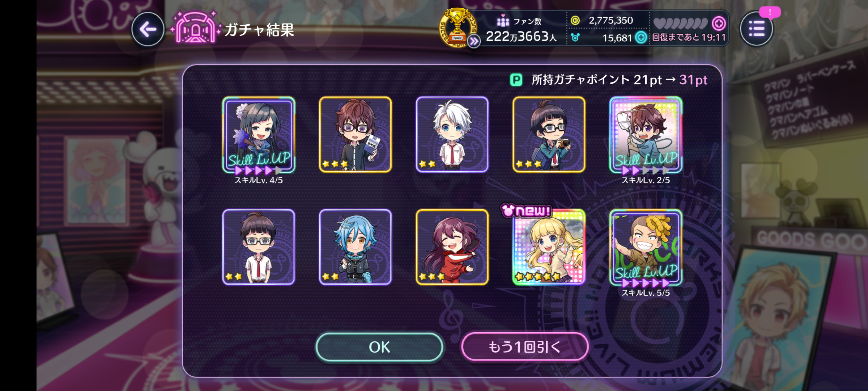Tap the blue gem add icon
This screenshot has width=868, height=391.
pos(641,37)
